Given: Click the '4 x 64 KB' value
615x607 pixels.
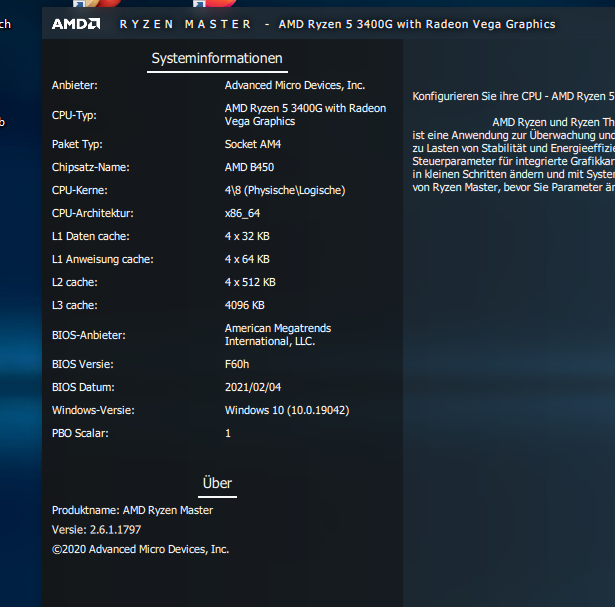Looking at the screenshot, I should (x=247, y=259).
